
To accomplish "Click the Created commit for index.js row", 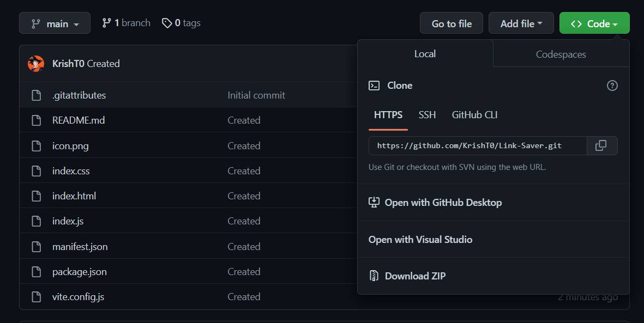I will (x=244, y=221).
